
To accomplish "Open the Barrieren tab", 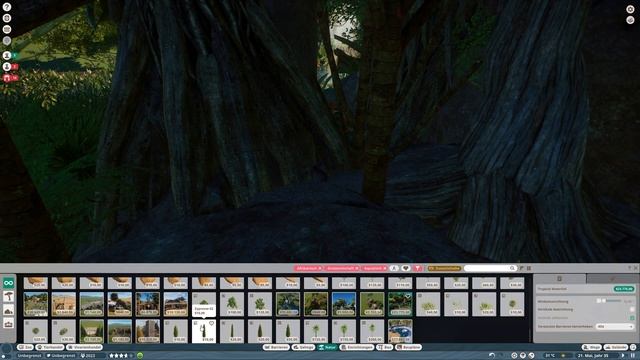I will (x=276, y=347).
